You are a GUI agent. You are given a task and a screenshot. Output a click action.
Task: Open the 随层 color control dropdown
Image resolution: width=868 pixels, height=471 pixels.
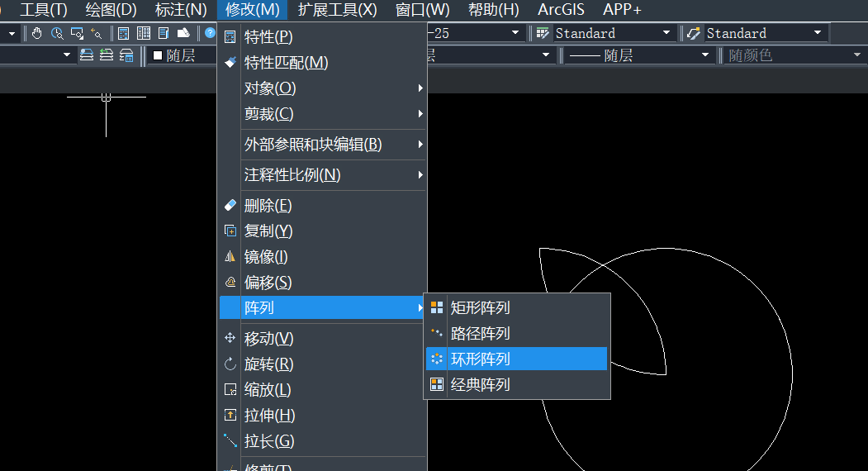183,55
